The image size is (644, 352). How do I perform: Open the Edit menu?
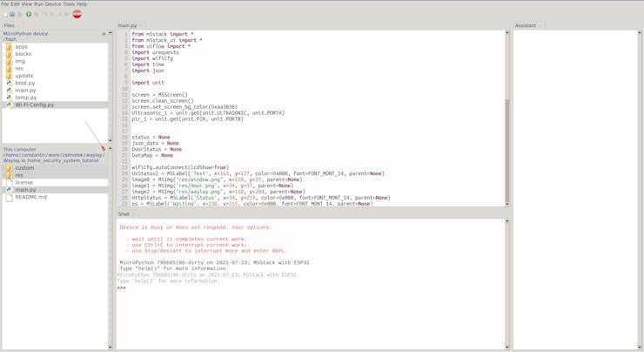point(15,4)
